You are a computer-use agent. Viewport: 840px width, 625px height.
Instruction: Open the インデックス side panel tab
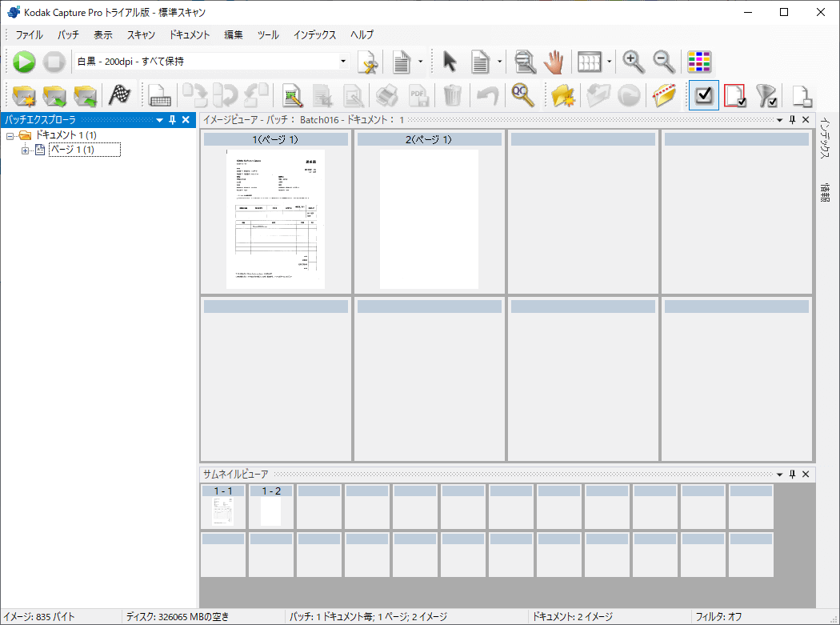pos(825,138)
